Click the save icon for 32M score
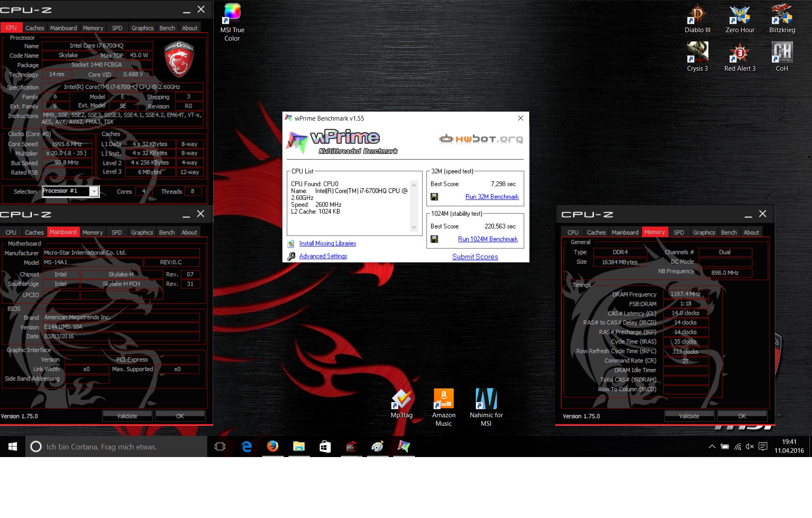This screenshot has width=812, height=518. click(434, 197)
